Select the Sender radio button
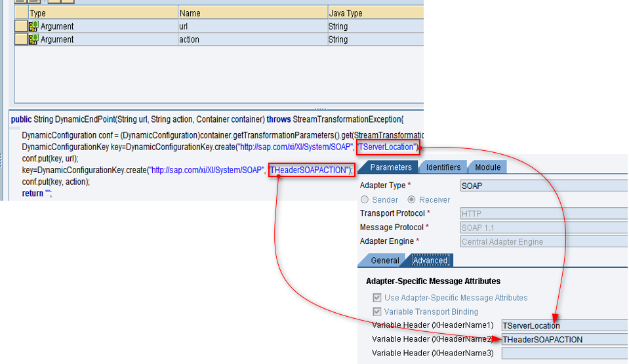The image size is (629, 364). point(365,199)
